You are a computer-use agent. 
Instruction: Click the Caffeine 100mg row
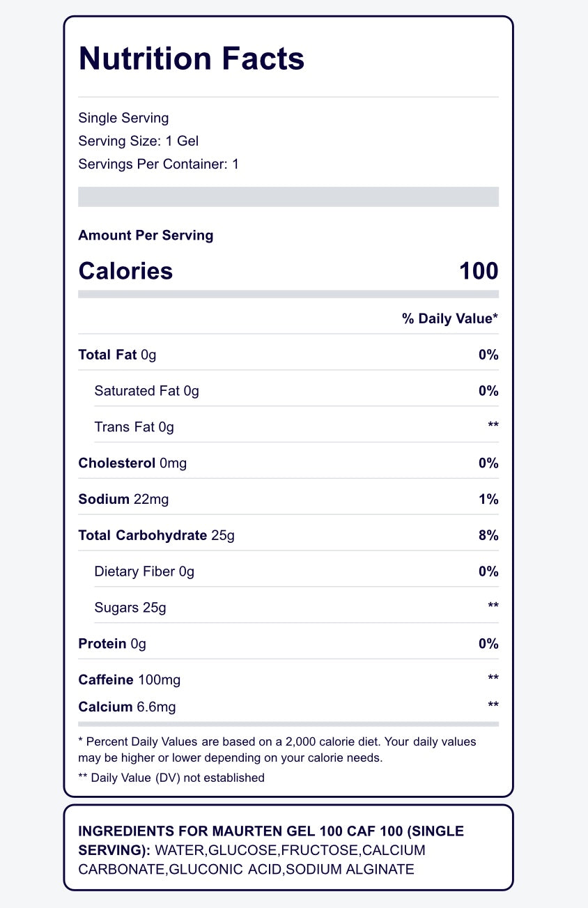[x=288, y=679]
